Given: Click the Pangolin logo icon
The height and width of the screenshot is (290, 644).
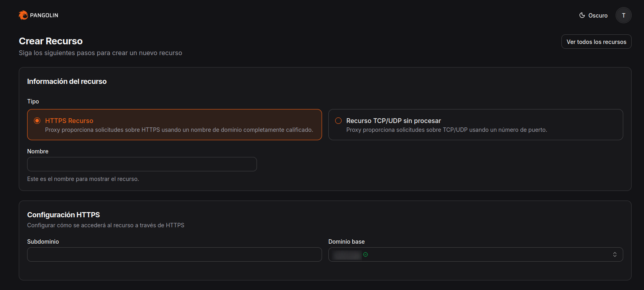Looking at the screenshot, I should coord(23,15).
